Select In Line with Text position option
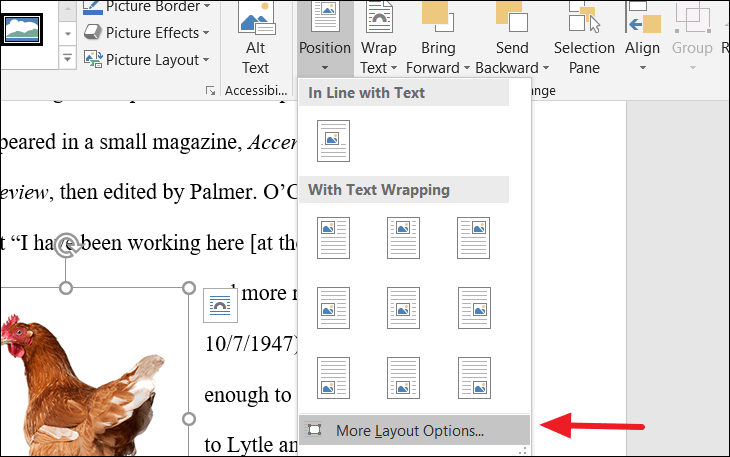The height and width of the screenshot is (457, 730). click(333, 141)
